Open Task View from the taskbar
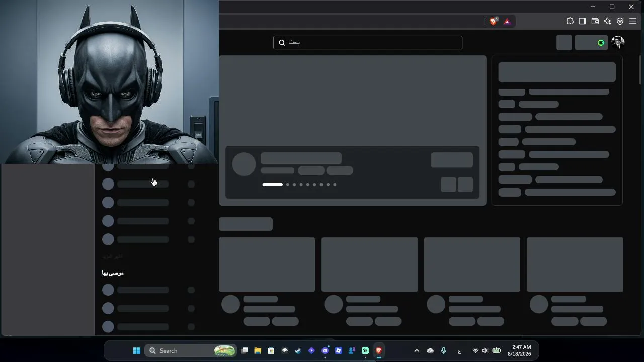The height and width of the screenshot is (362, 644). pyautogui.click(x=245, y=350)
